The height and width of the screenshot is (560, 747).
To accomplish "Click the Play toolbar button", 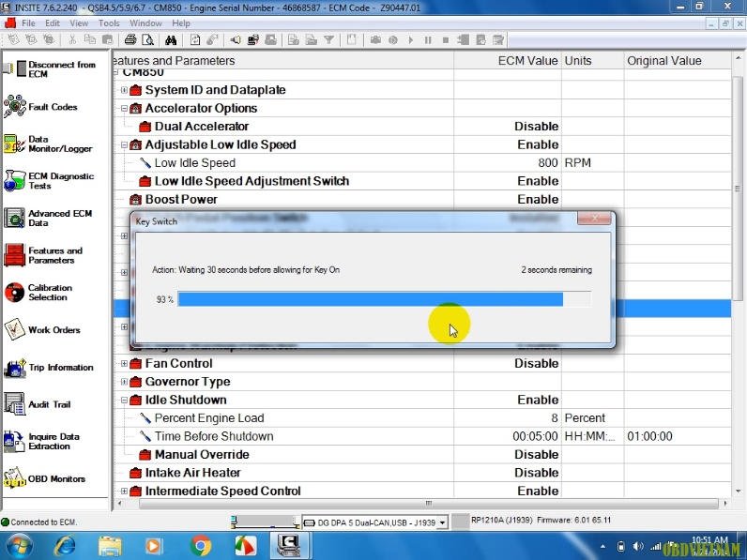I will coord(411,40).
